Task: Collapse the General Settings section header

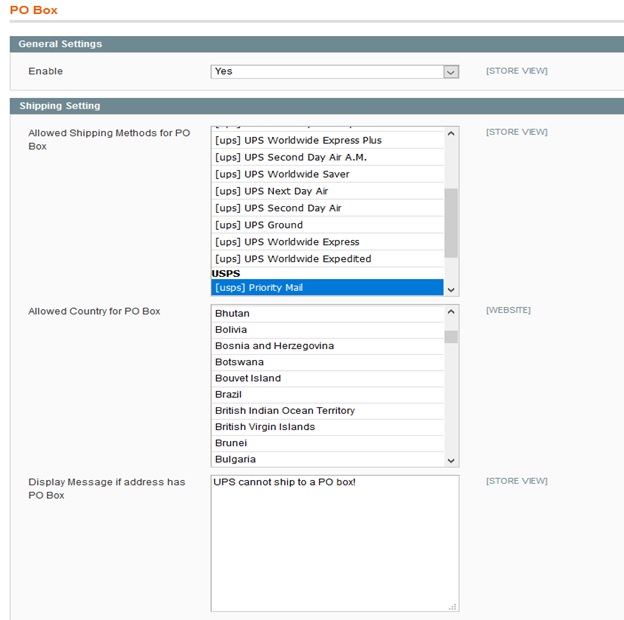Action: pos(317,44)
